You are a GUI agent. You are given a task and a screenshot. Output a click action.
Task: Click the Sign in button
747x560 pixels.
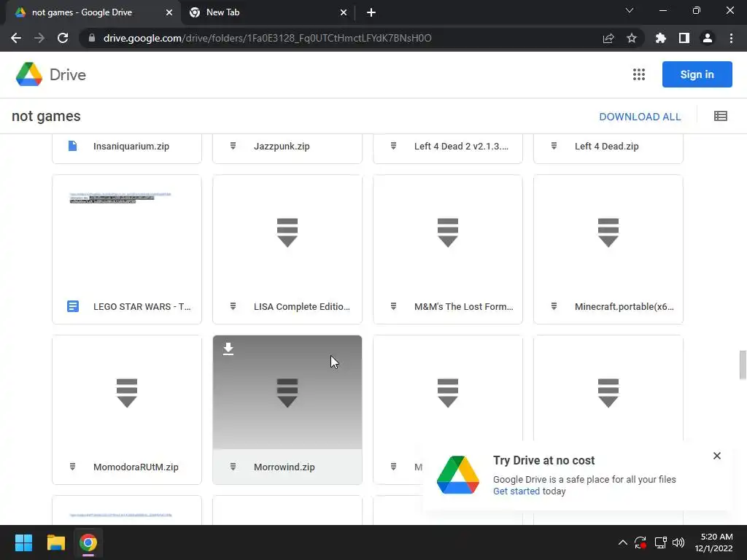[697, 74]
